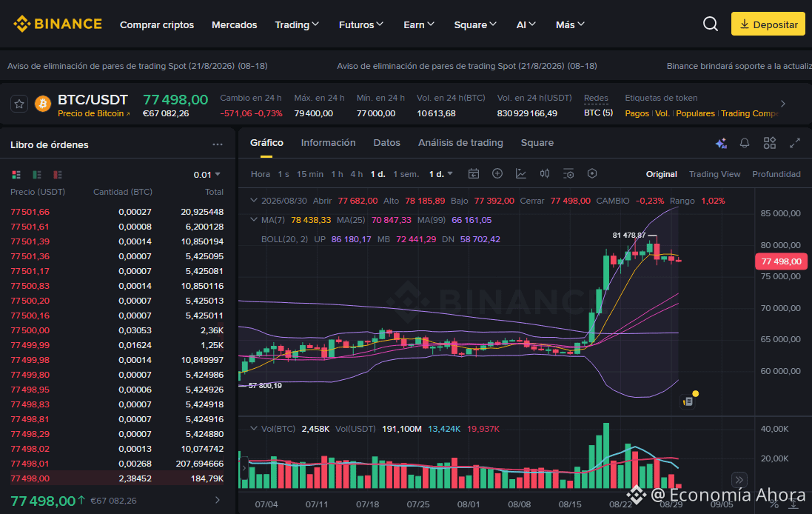Collapse the Vol(BTC) indicator legend
This screenshot has height=514, width=812.
(254, 429)
